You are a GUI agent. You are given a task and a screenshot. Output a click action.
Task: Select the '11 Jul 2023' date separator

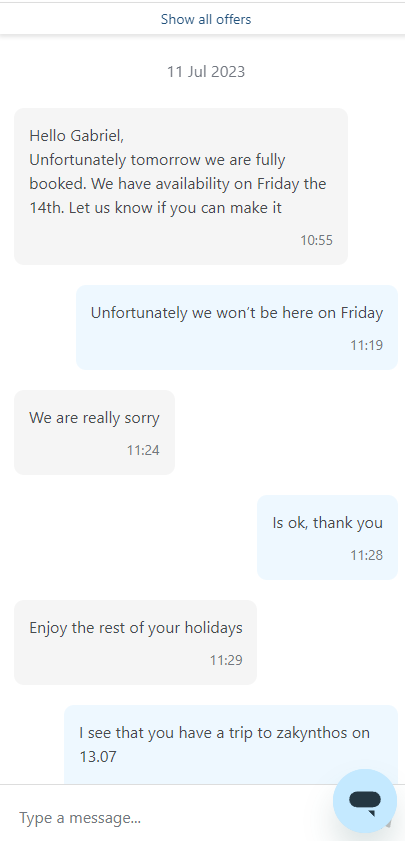pyautogui.click(x=206, y=72)
